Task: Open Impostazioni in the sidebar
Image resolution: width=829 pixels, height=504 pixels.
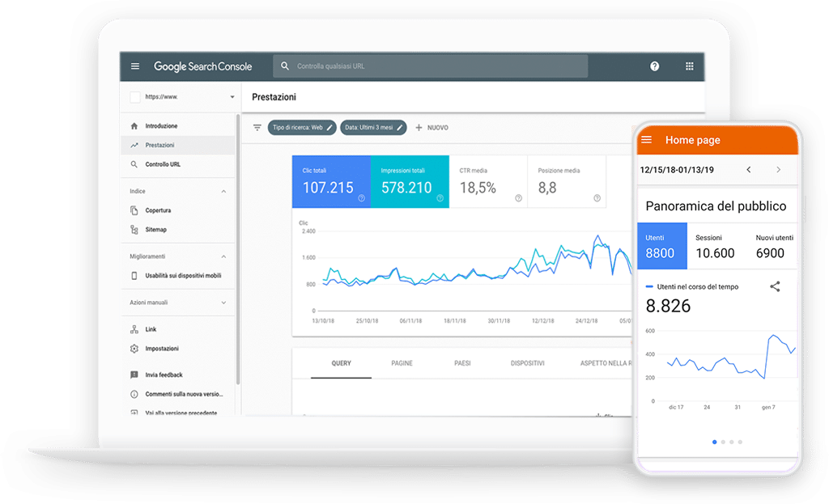Action: tap(177, 349)
